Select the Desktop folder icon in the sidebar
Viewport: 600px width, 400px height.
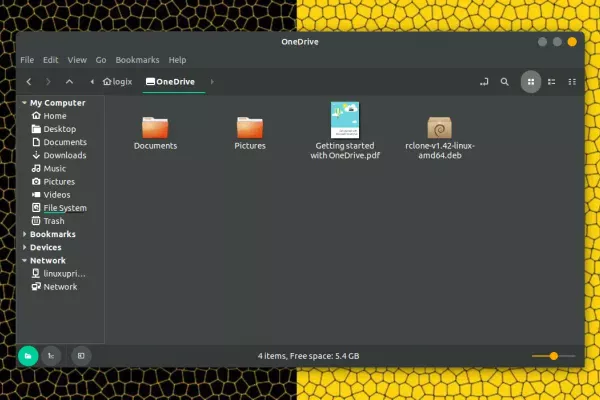(36, 129)
